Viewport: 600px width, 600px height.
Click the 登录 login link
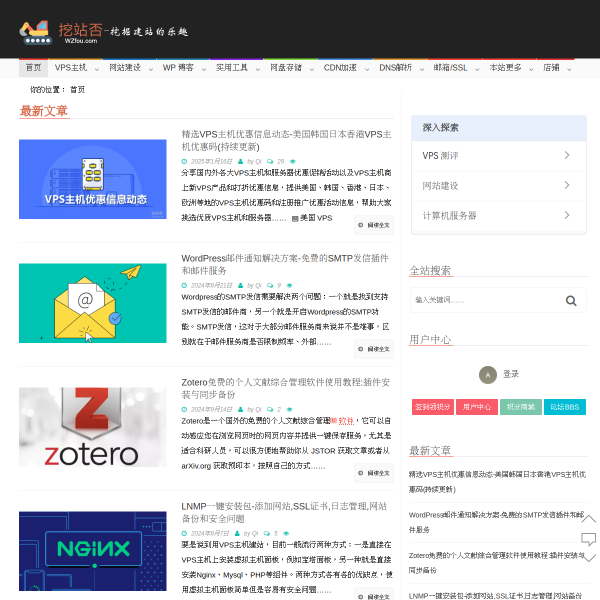click(x=510, y=374)
